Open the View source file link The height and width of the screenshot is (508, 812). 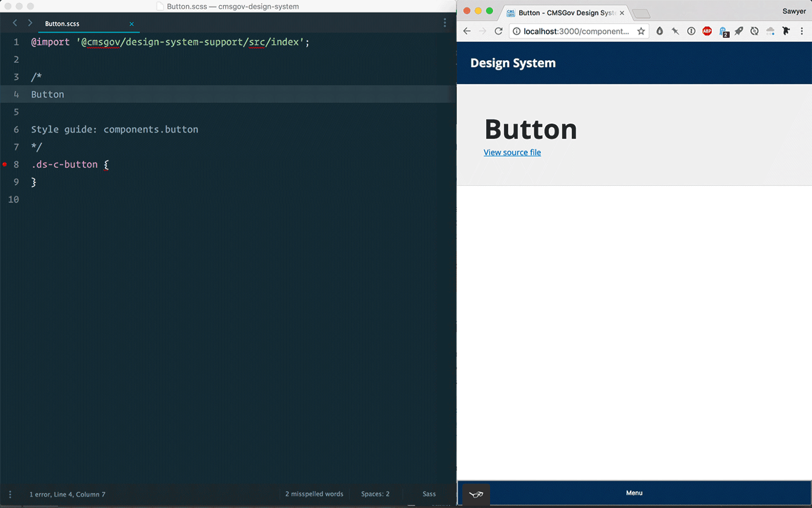(512, 152)
